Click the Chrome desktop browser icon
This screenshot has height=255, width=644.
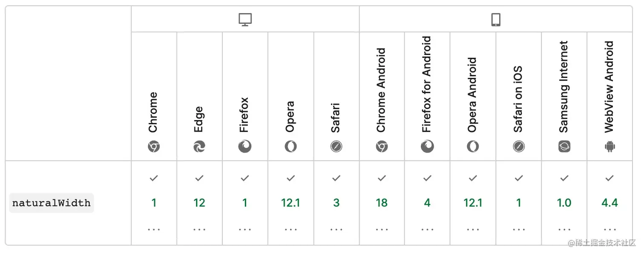pyautogui.click(x=154, y=147)
